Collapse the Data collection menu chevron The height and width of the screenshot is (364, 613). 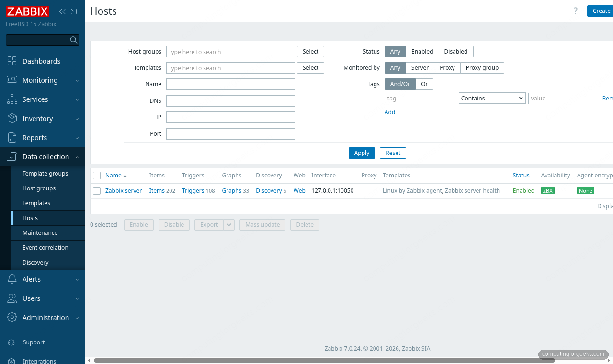click(x=77, y=156)
